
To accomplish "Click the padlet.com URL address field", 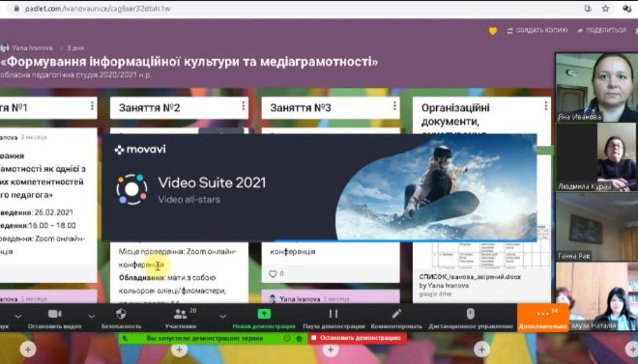I will (x=98, y=8).
